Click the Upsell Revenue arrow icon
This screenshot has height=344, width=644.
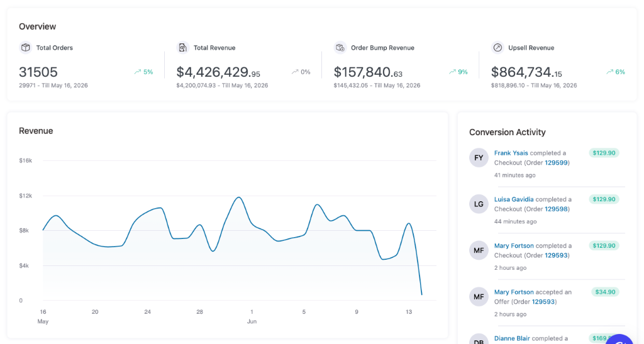pos(497,48)
